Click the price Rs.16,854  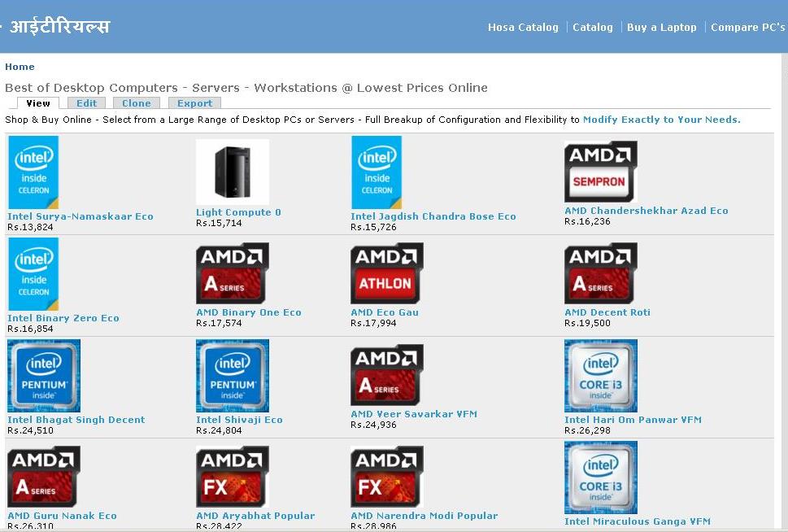point(30,329)
